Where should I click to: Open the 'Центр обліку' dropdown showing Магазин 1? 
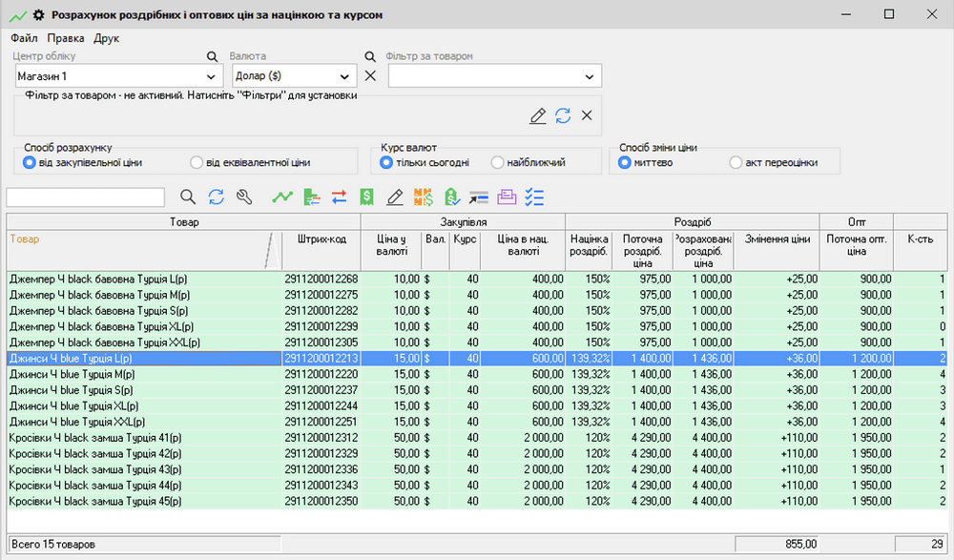(211, 76)
